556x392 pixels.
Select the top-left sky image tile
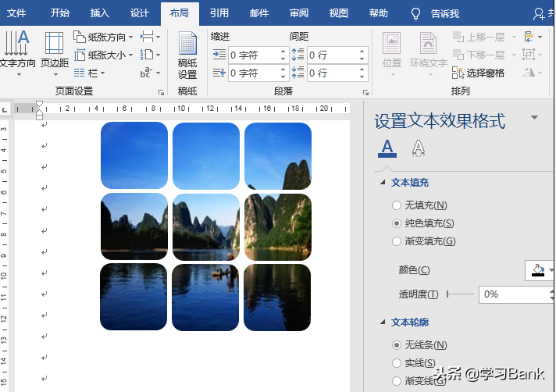pos(134,155)
